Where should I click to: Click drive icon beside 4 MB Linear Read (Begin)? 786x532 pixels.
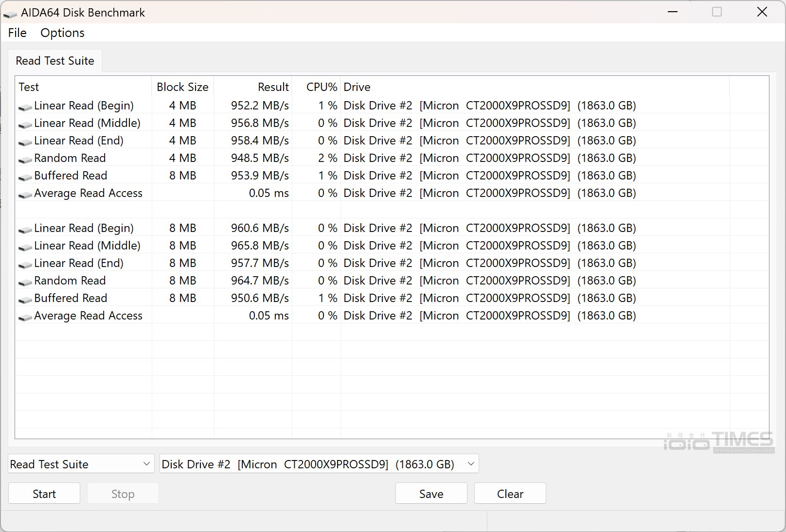point(25,107)
